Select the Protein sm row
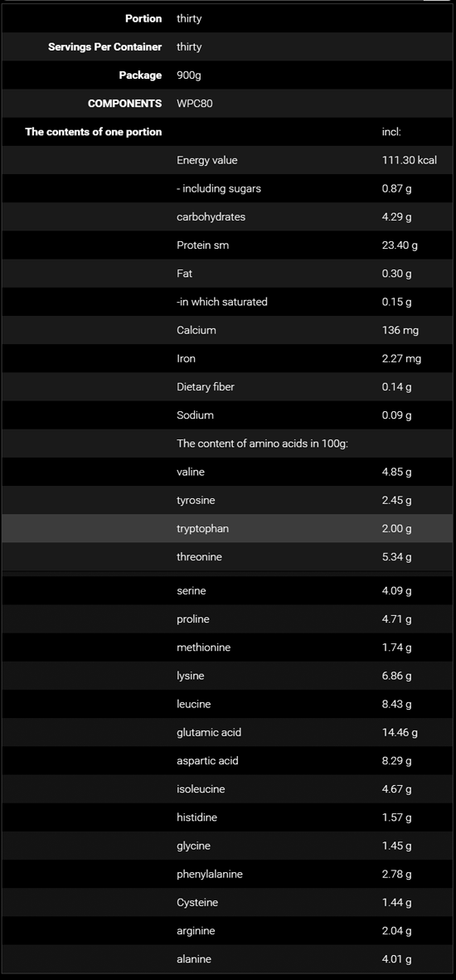Screen dimensions: 456x980 pyautogui.click(x=227, y=245)
